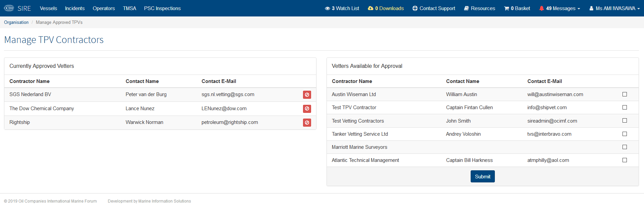Check the Test TPV Contractor checkbox

click(625, 107)
